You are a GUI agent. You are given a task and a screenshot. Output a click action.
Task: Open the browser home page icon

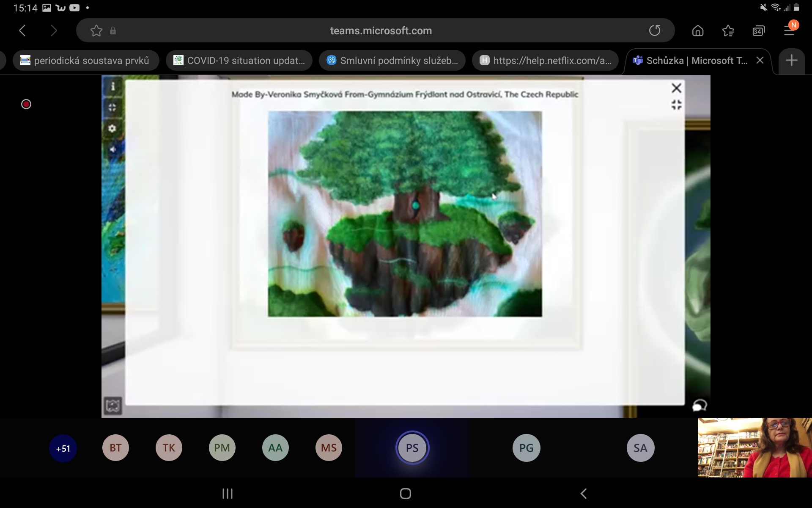[698, 30]
